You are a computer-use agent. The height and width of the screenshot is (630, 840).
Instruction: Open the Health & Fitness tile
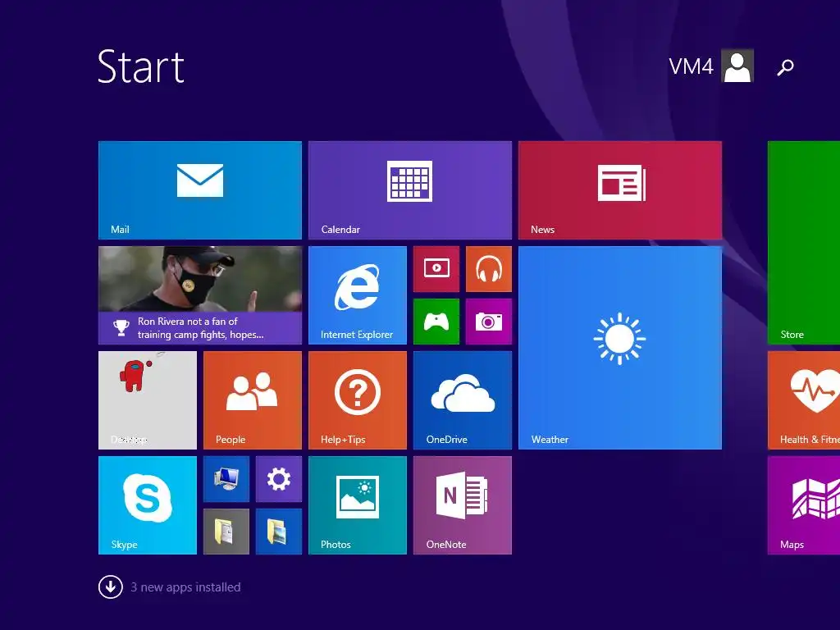coord(804,400)
